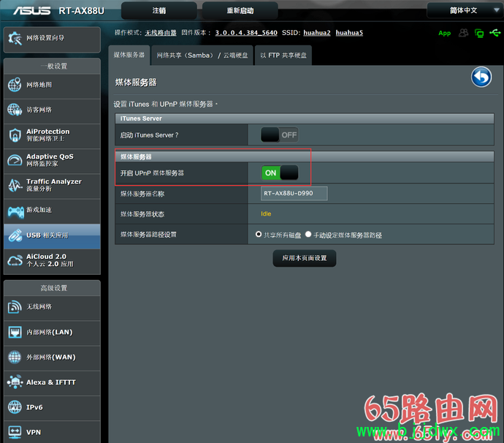Screen dimensions: 504x443
Task: Click the media server name input field
Action: tap(294, 193)
